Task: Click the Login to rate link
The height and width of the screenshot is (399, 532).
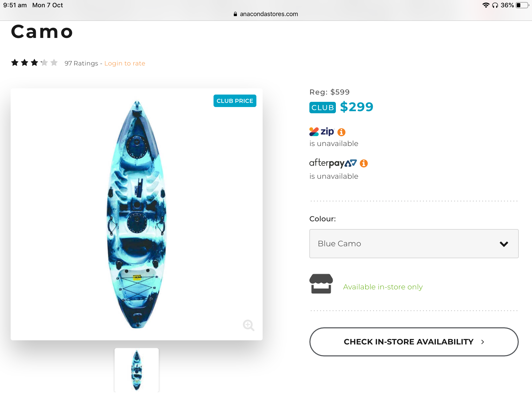Action: [125, 63]
